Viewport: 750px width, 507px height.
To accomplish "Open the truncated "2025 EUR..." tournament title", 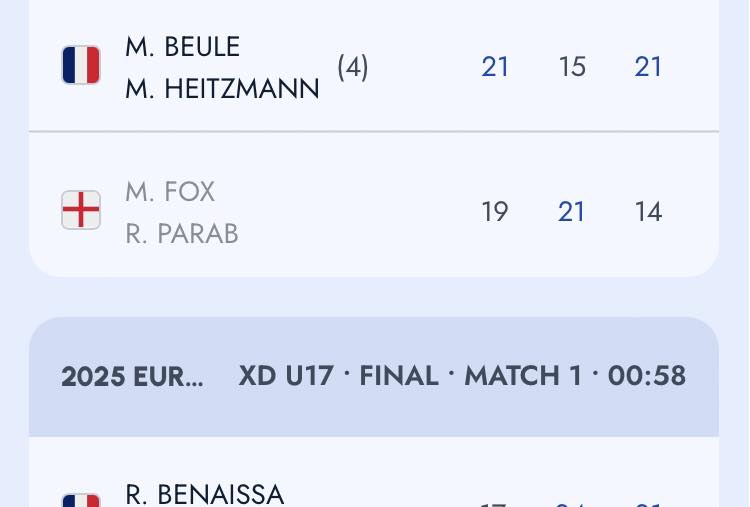I will 132,376.
